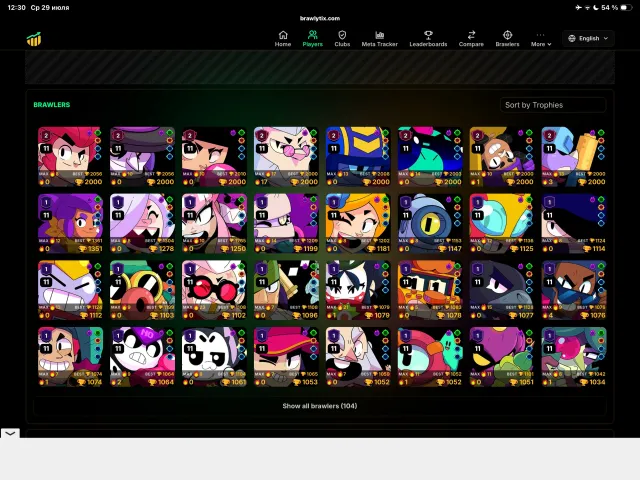This screenshot has height=480, width=640.
Task: Open the Players section
Action: (313, 39)
